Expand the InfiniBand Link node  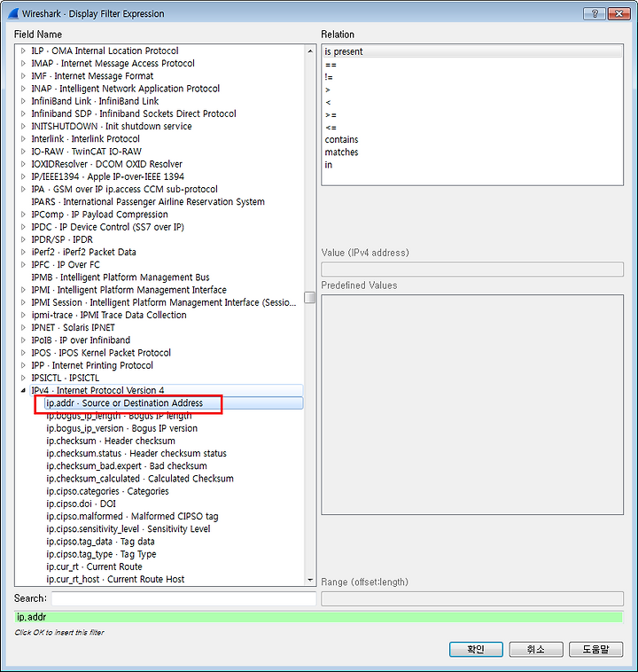23,101
